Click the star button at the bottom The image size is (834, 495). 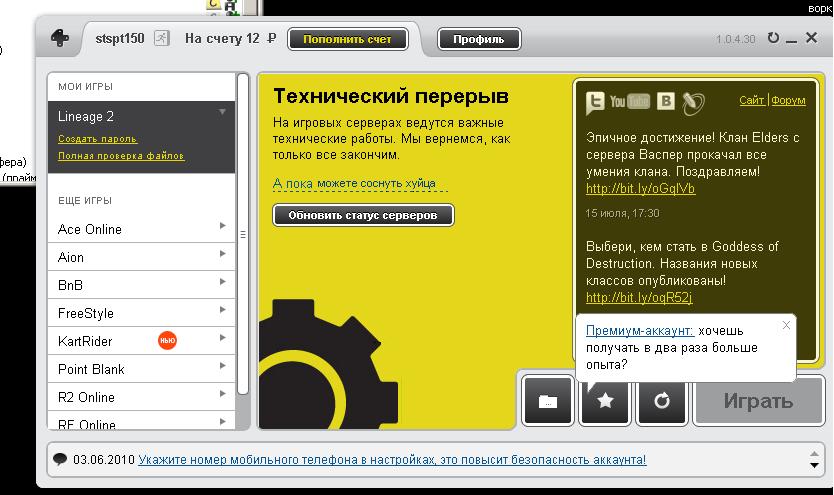point(605,401)
